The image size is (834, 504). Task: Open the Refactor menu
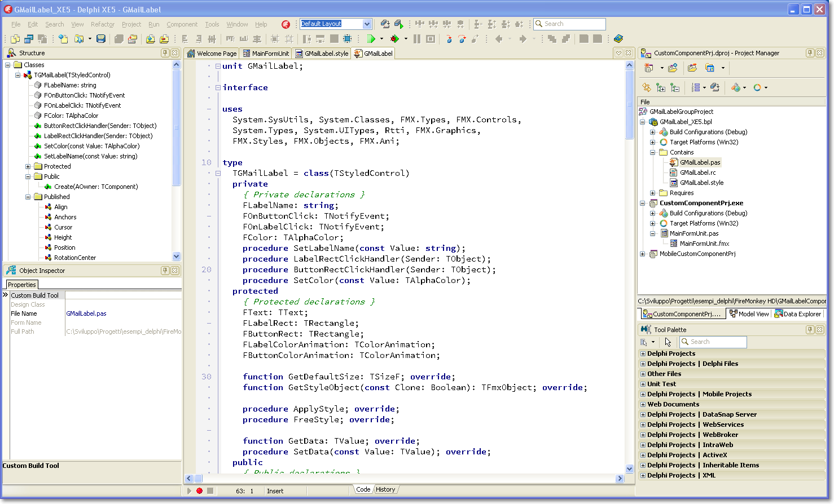coord(102,24)
